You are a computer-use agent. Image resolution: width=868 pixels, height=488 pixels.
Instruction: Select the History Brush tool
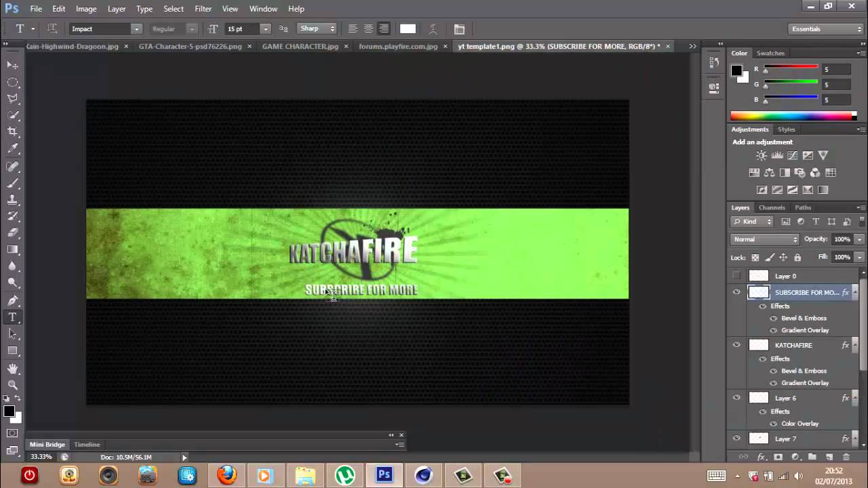pyautogui.click(x=12, y=216)
